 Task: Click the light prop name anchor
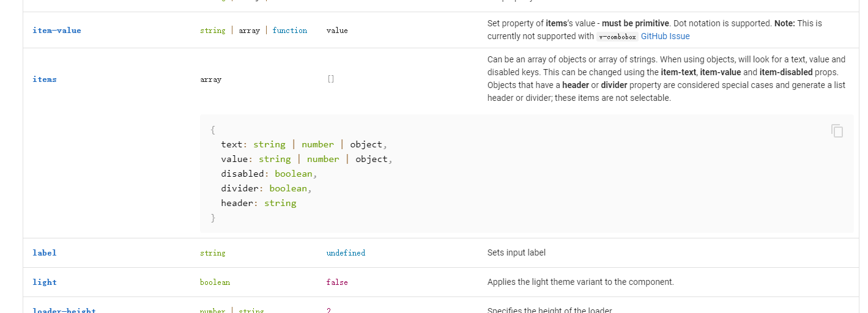tap(45, 282)
